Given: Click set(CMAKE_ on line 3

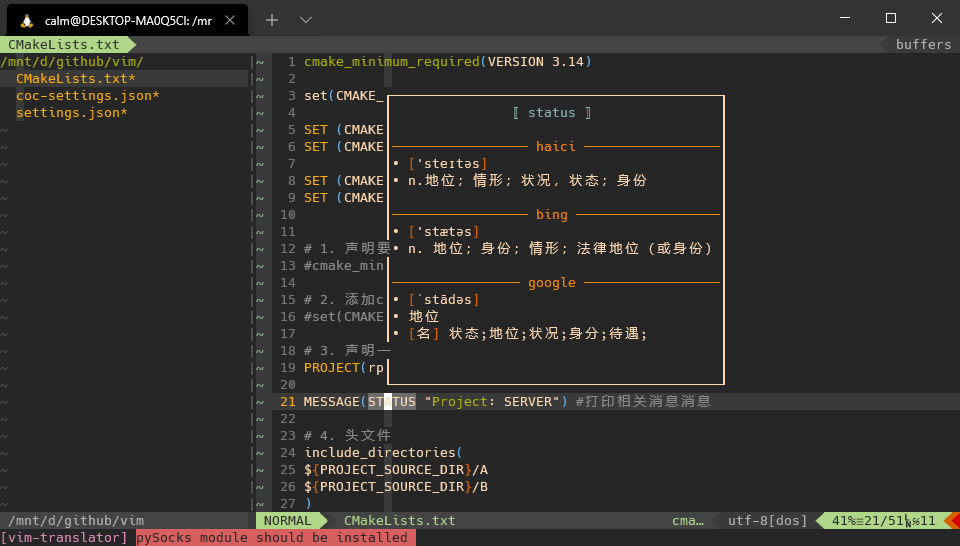Looking at the screenshot, I should [x=344, y=96].
